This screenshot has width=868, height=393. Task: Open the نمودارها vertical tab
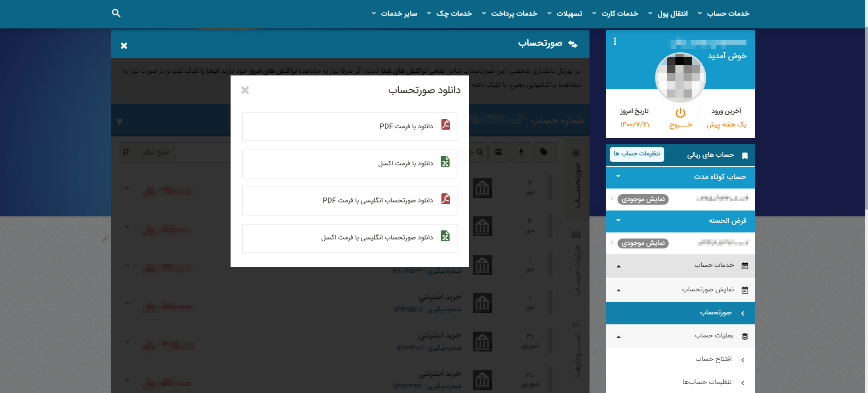576,348
